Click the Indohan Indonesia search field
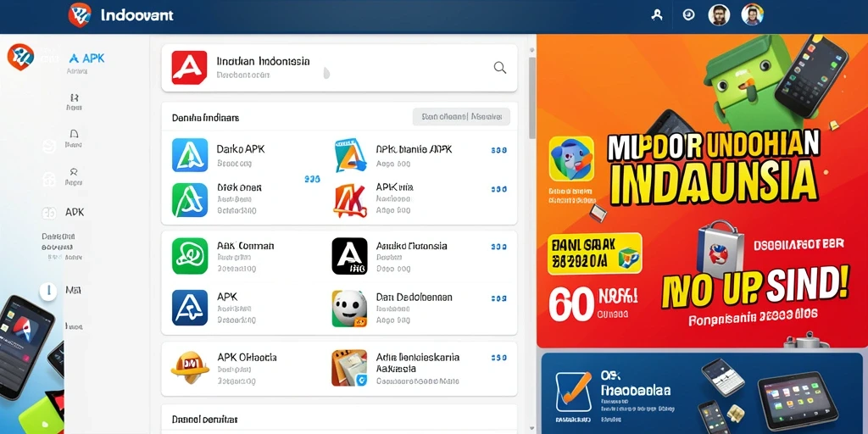The width and height of the screenshot is (868, 434). point(339,68)
